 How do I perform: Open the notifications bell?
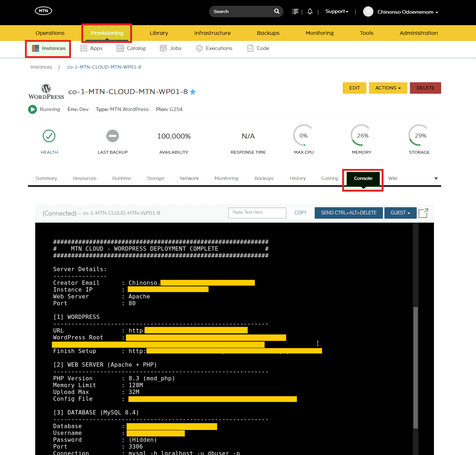coord(310,11)
